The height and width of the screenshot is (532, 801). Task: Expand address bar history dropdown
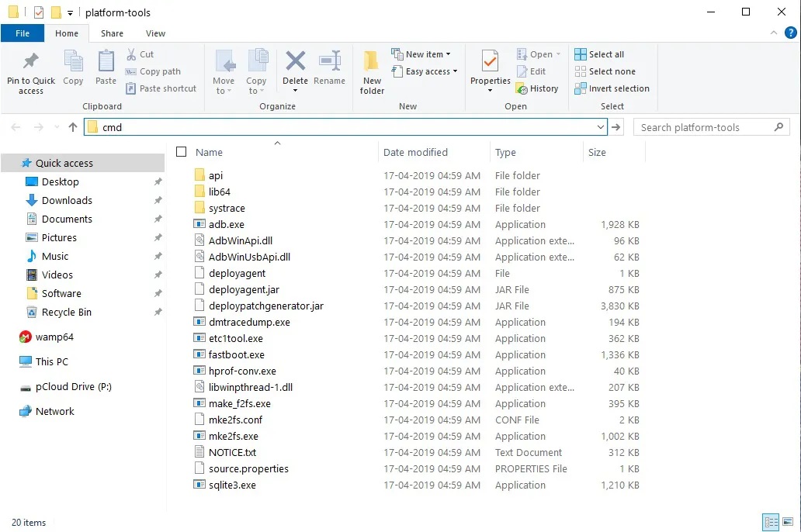pos(601,127)
